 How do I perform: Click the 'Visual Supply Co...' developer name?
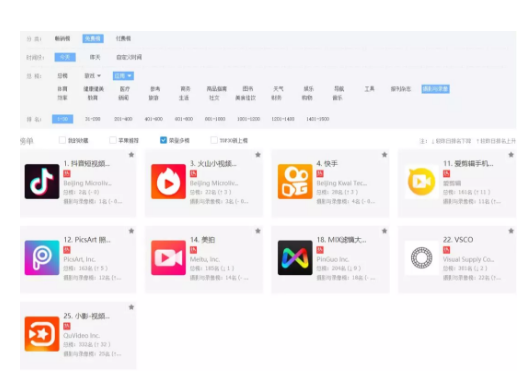pyautogui.click(x=468, y=259)
